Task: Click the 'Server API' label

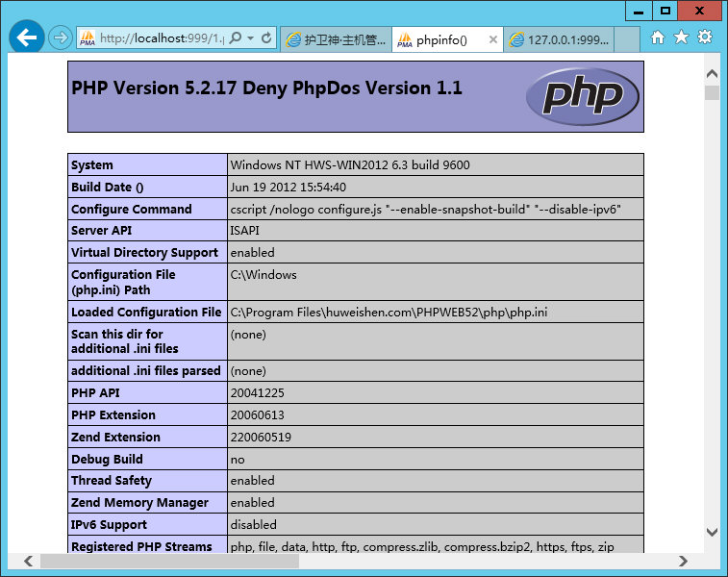Action: click(101, 231)
